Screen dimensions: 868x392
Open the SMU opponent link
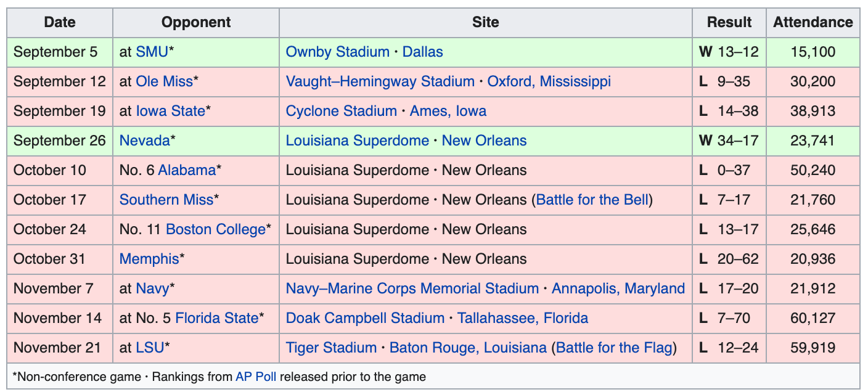tap(152, 52)
